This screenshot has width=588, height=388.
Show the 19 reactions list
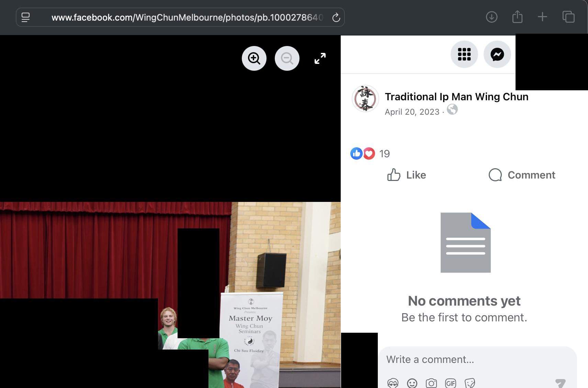pos(385,154)
